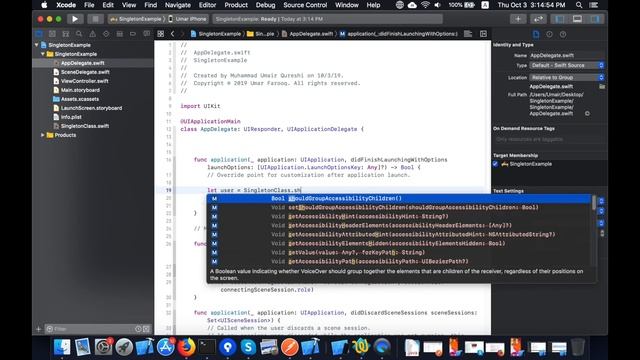
Task: Open the Find navigator tab
Action: coord(79,34)
